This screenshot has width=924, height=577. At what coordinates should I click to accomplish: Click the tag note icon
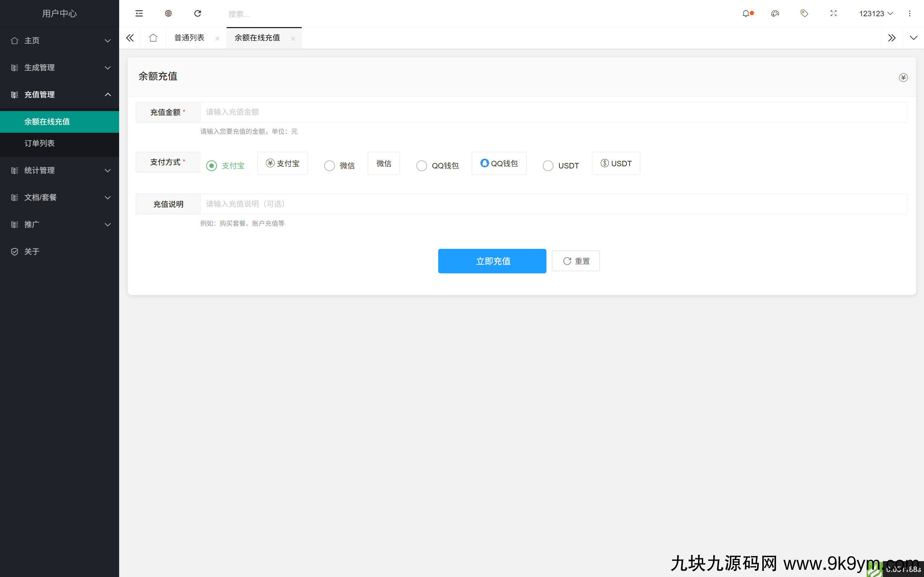click(x=804, y=14)
